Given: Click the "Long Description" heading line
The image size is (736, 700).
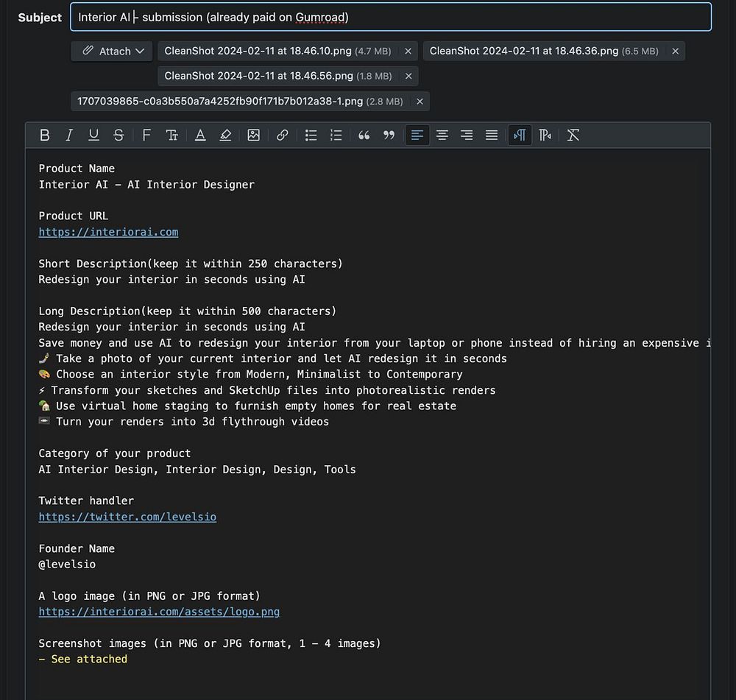Looking at the screenshot, I should [x=187, y=311].
